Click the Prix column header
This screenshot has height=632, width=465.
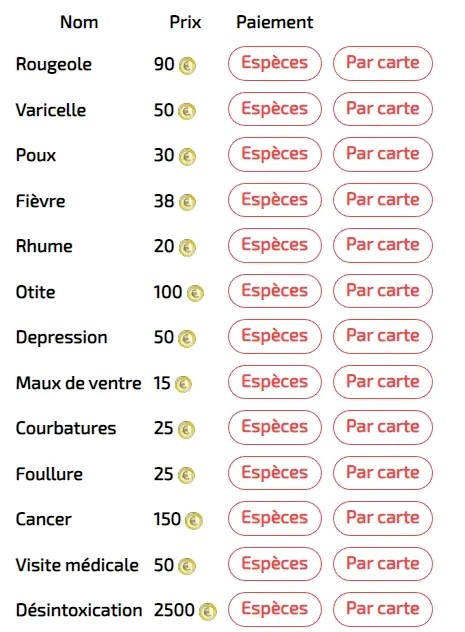tap(185, 22)
